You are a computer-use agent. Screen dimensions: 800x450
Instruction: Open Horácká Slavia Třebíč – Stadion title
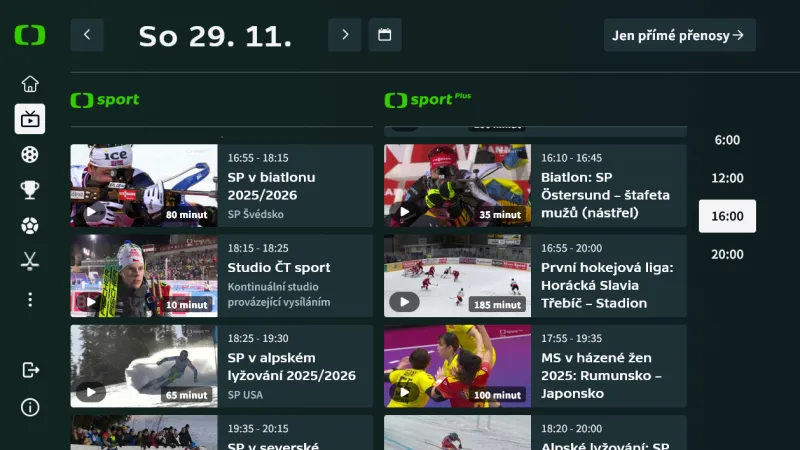point(607,285)
